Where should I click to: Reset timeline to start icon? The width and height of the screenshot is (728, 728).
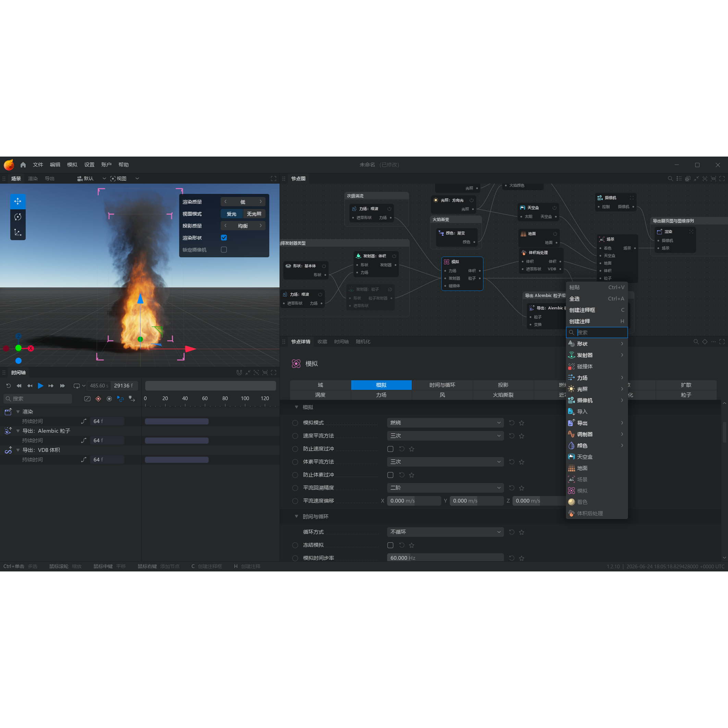click(8, 386)
